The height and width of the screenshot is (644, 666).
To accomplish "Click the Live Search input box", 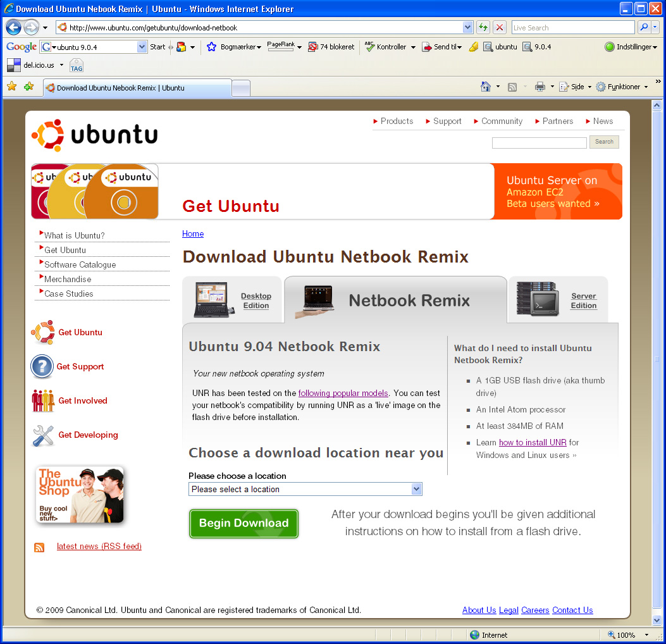I will (x=572, y=28).
